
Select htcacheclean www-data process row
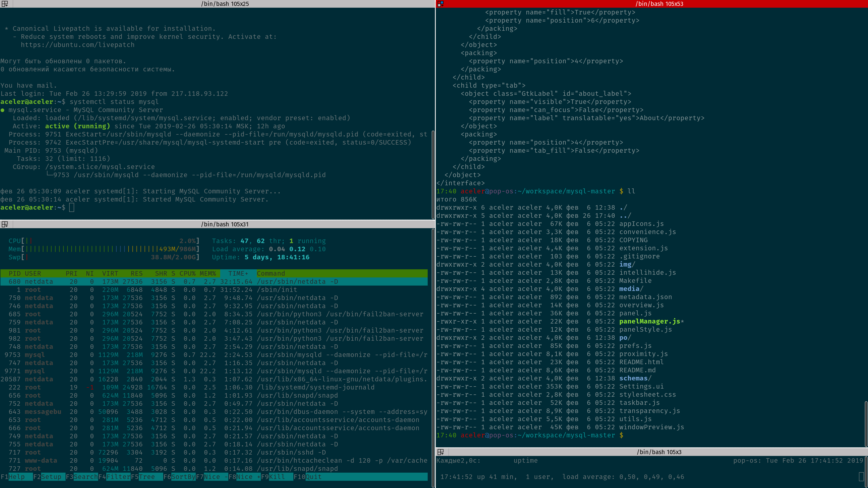coord(214,460)
